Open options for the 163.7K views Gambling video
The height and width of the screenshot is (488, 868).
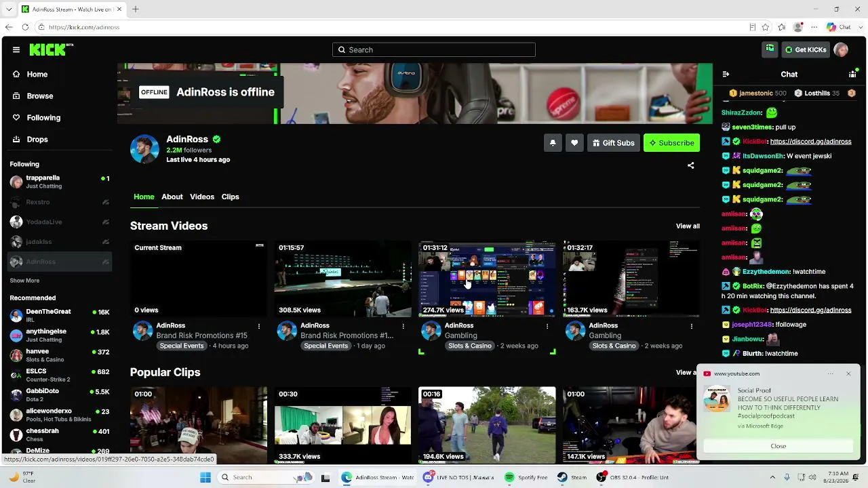click(x=692, y=326)
